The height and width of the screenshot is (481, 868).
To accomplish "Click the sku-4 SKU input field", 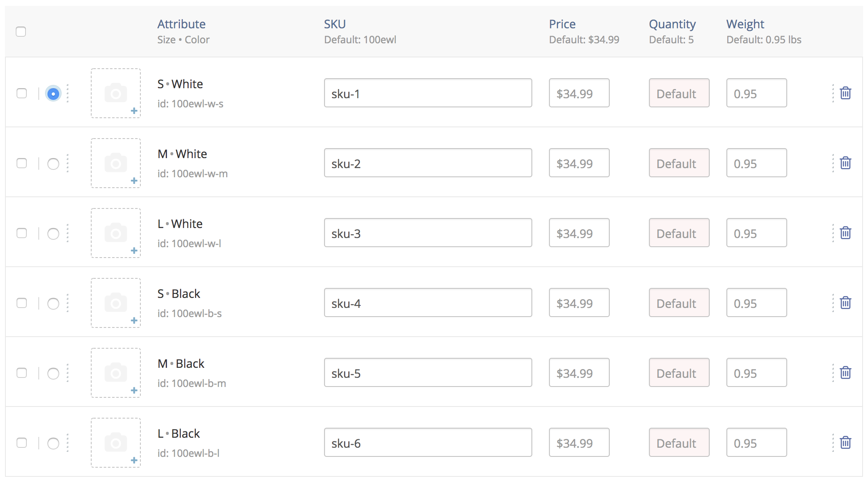I will pyautogui.click(x=428, y=303).
